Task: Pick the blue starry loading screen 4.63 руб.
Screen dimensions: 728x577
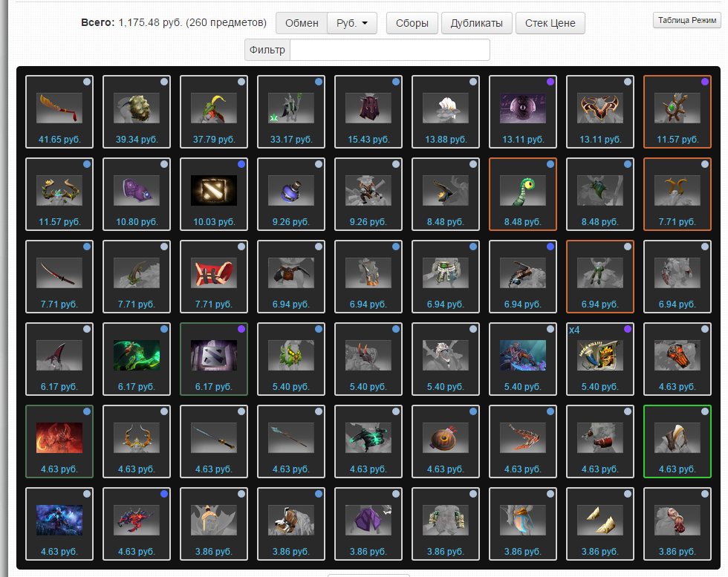Action: (59, 524)
